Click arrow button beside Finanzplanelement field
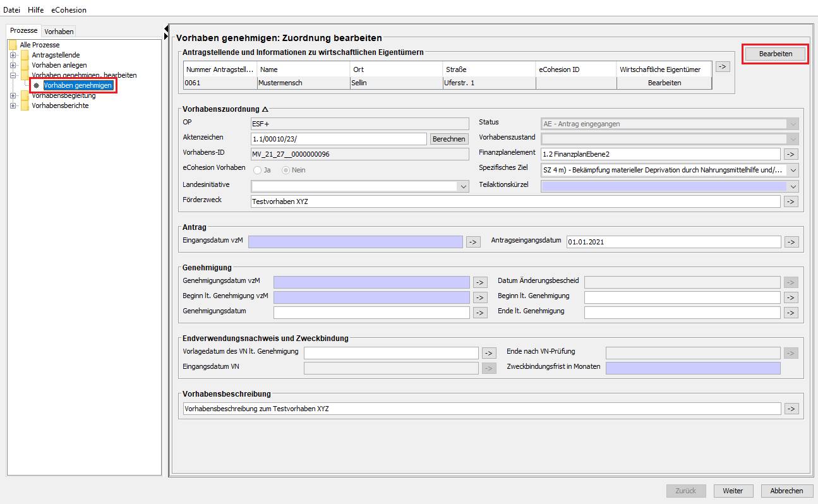 tap(791, 154)
